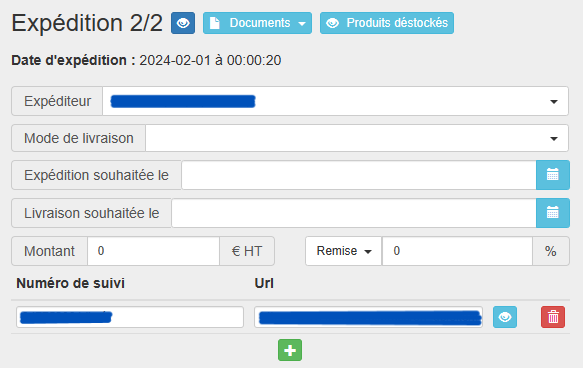Screen dimensions: 583x368
Task: Click the eye icon in Produits déstockés
Action: click(332, 23)
